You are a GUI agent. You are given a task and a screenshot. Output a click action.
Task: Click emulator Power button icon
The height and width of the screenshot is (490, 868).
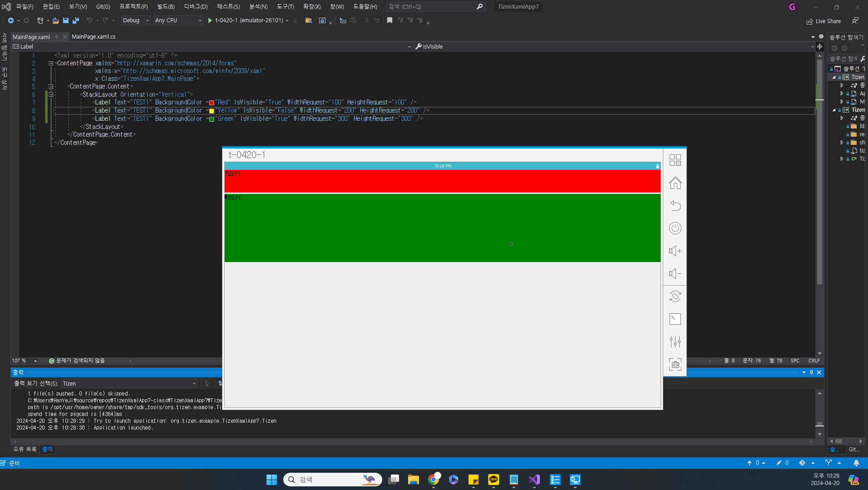click(675, 228)
